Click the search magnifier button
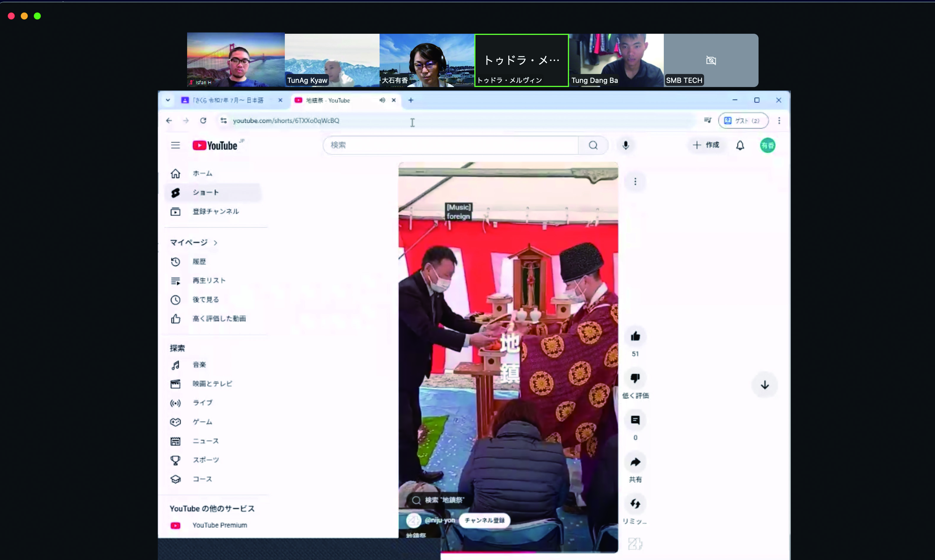This screenshot has width=935, height=560. click(x=593, y=145)
